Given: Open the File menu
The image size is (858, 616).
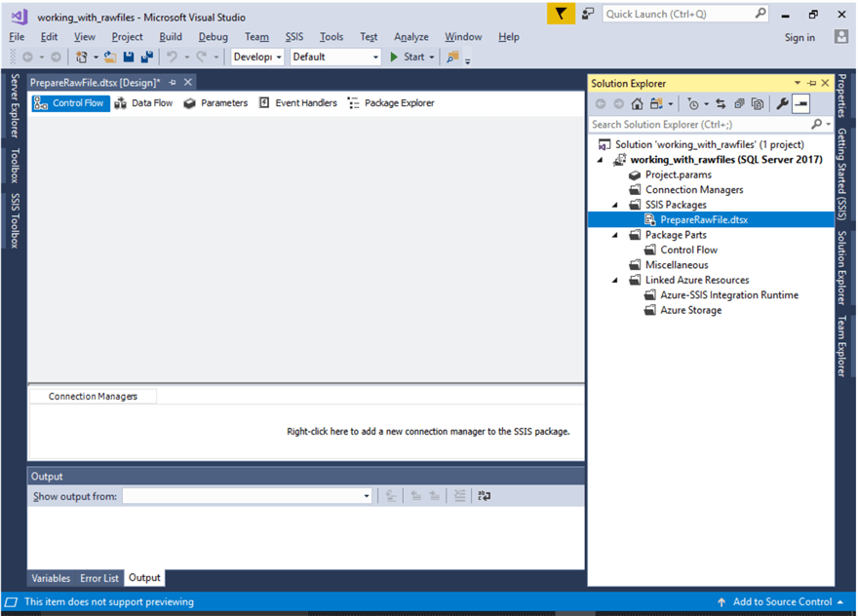Looking at the screenshot, I should click(x=17, y=37).
